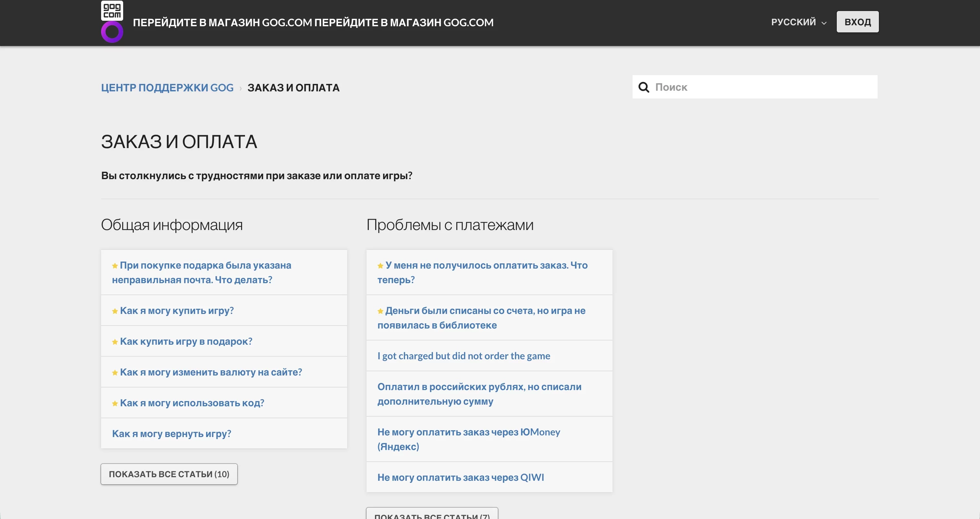Select Заказ и оплата breadcrumb item
Screen dimensions: 980x519
(293, 88)
